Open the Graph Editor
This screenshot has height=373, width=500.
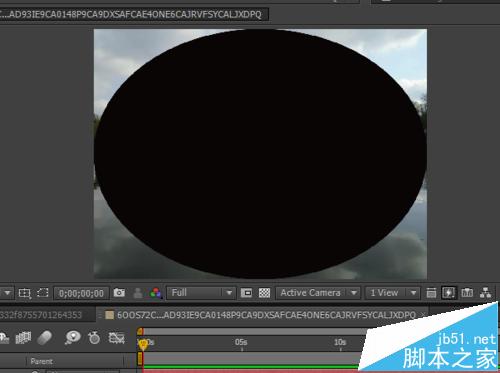(x=116, y=338)
